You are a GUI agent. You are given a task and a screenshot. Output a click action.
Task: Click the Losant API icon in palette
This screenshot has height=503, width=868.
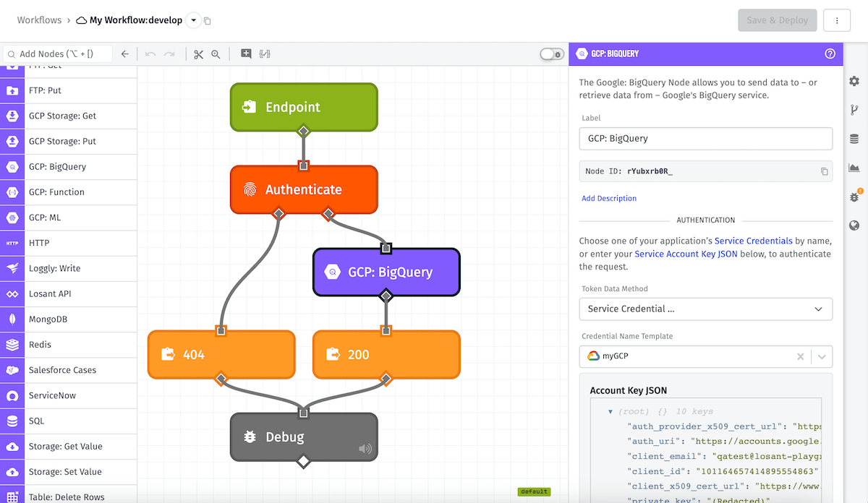coord(12,294)
